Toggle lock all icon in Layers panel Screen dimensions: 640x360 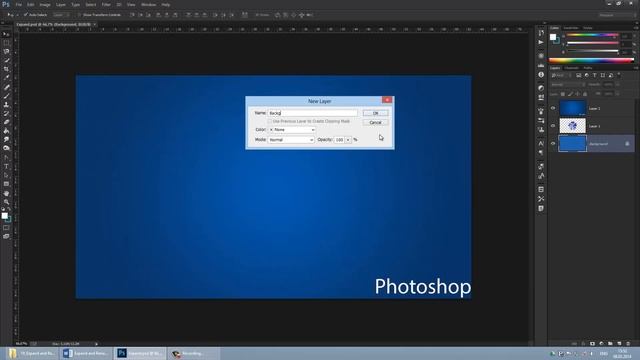click(x=584, y=94)
